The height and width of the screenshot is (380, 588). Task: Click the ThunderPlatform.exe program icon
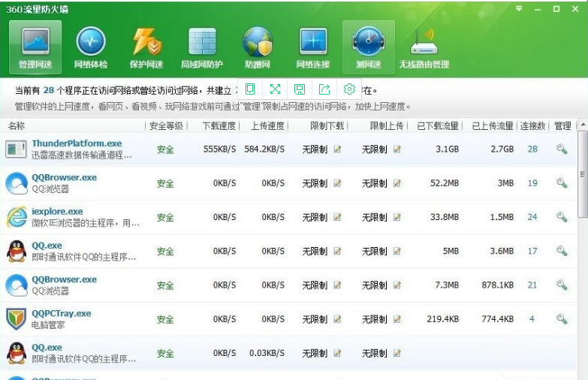16,149
